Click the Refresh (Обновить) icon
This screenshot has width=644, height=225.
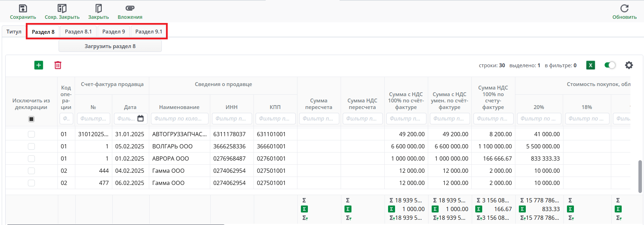(624, 8)
